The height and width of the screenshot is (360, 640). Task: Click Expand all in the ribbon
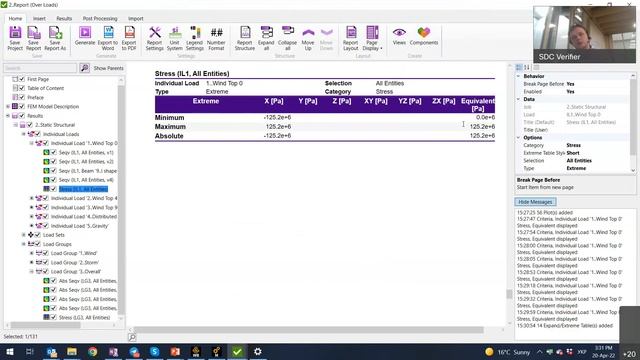click(x=266, y=38)
